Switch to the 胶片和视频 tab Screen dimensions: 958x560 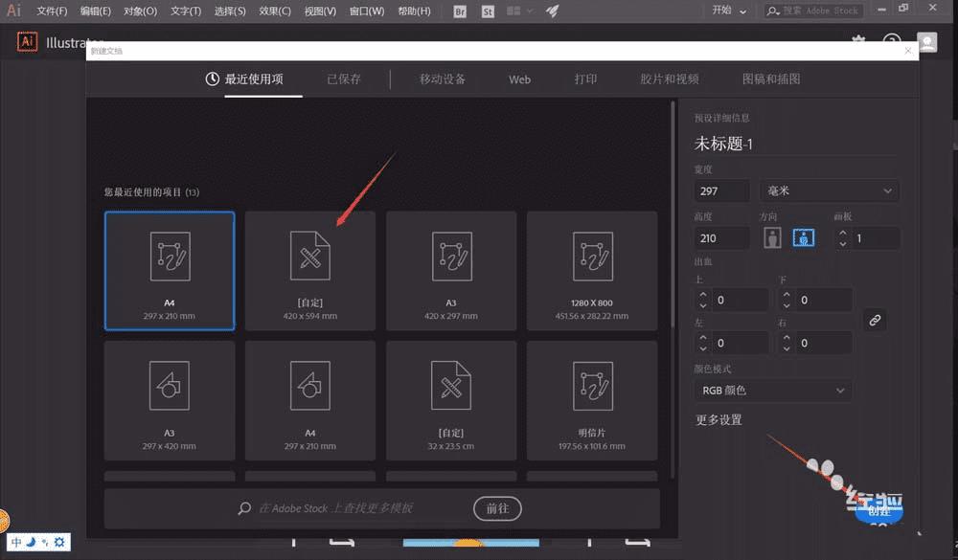[x=670, y=79]
